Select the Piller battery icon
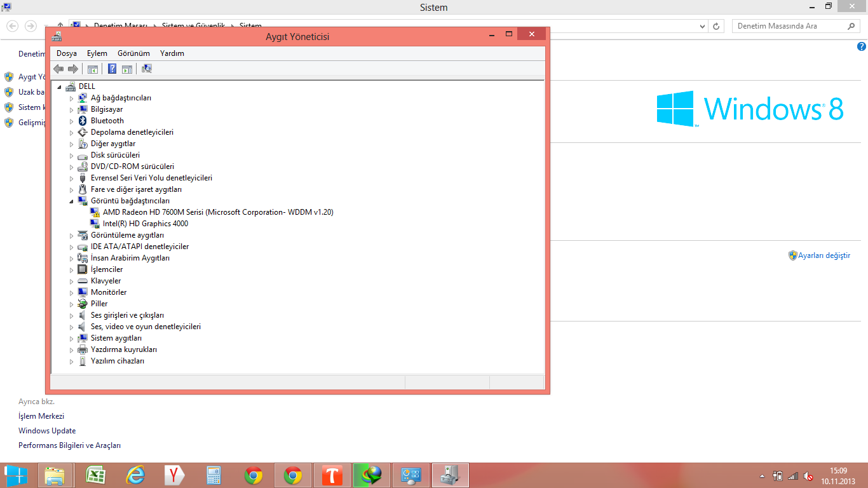The image size is (868, 488). [x=82, y=304]
